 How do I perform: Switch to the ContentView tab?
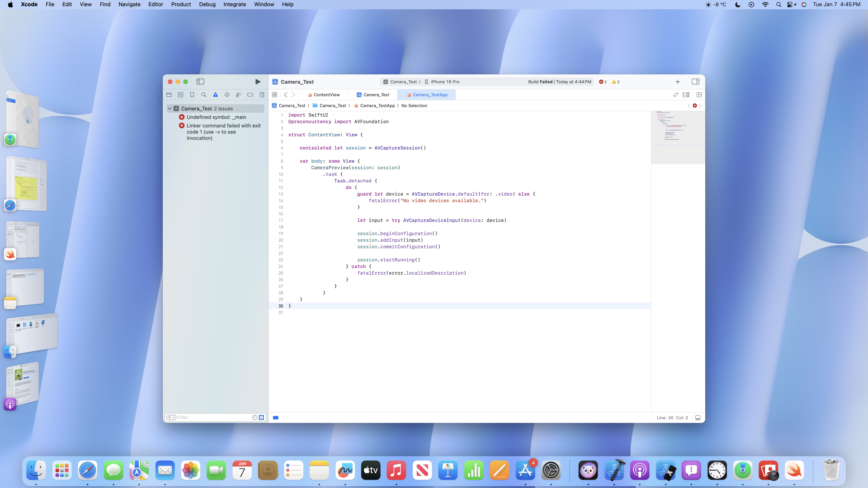[324, 95]
